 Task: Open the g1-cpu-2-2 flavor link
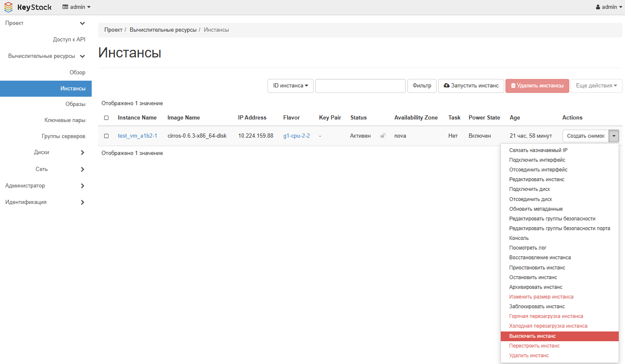296,136
